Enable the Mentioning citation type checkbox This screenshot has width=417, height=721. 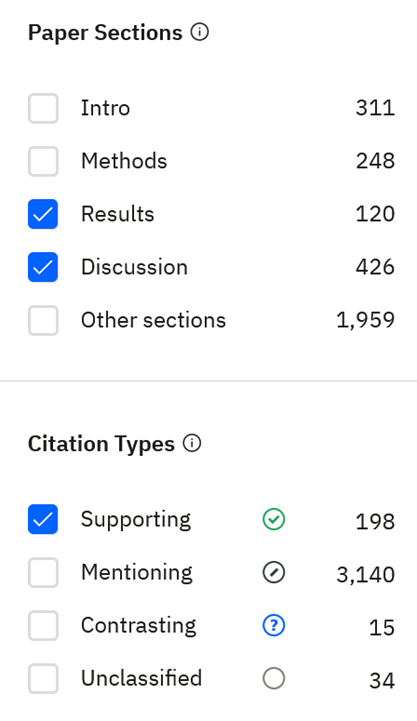pos(43,573)
